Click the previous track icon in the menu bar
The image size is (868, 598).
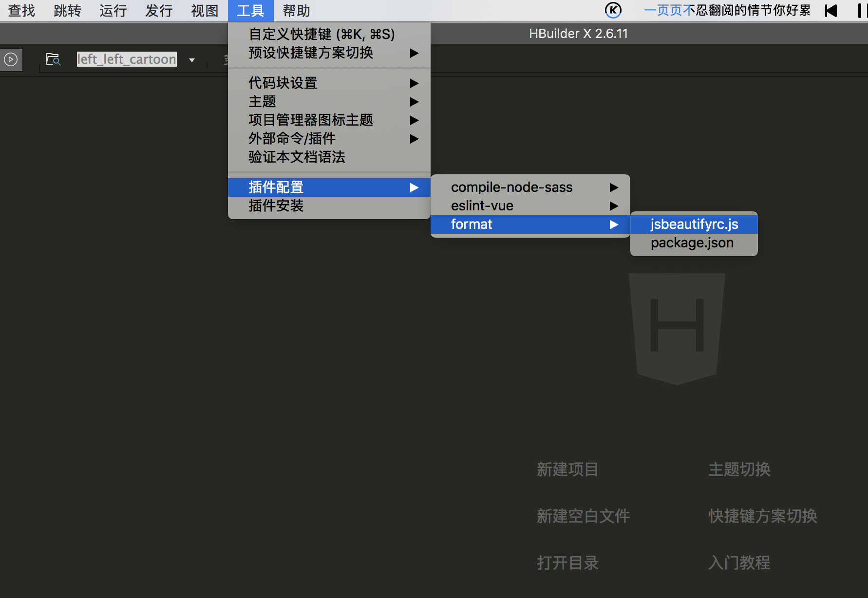tap(831, 11)
